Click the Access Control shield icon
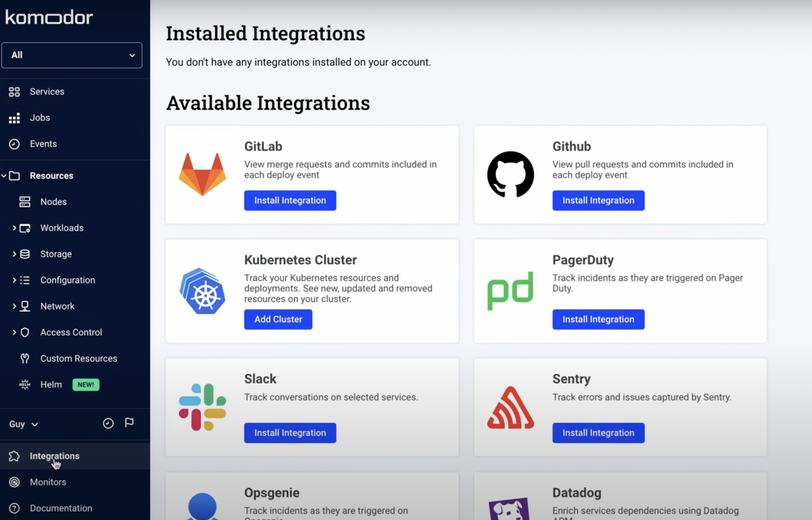 25,333
